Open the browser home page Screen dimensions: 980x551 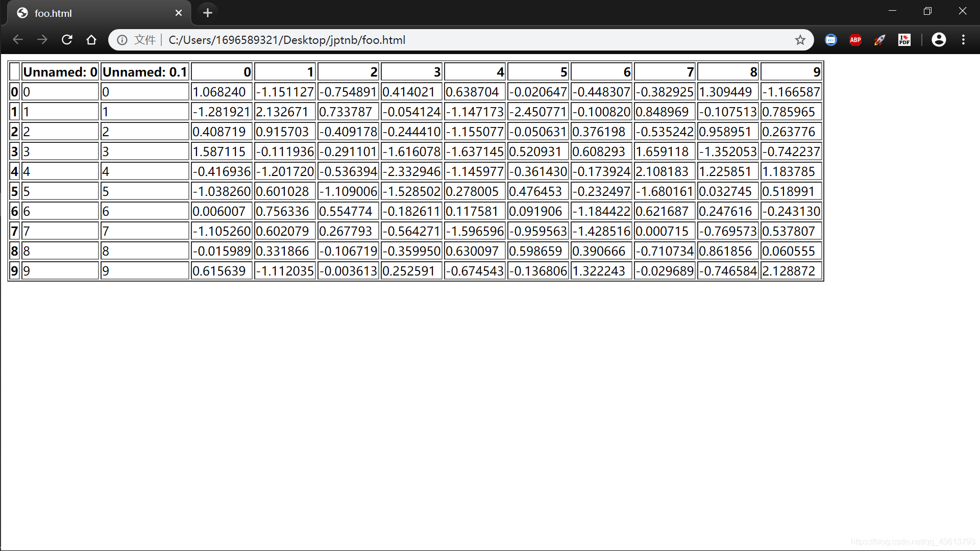coord(91,40)
